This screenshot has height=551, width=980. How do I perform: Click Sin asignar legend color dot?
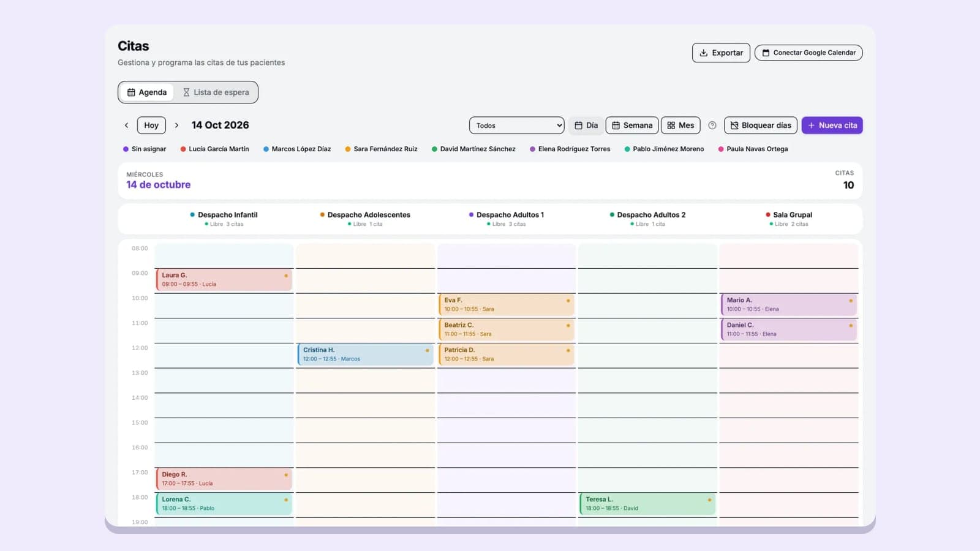[126, 149]
